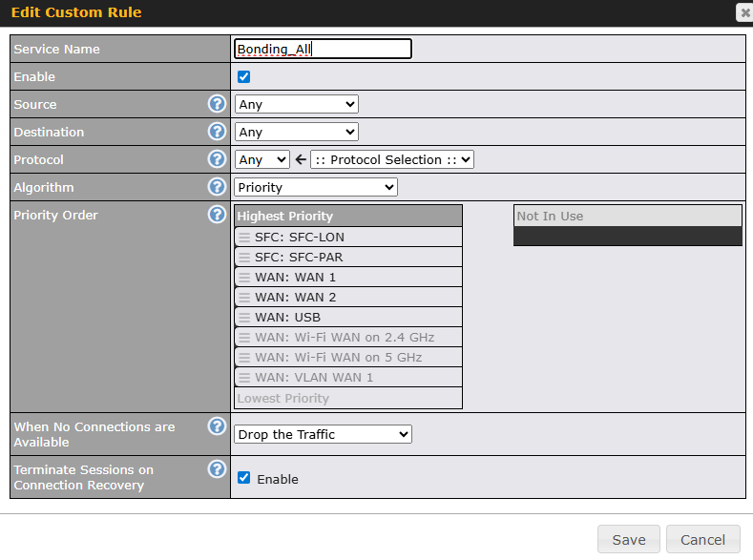This screenshot has width=753, height=560.
Task: Expand the Destination dropdown
Action: coord(296,132)
